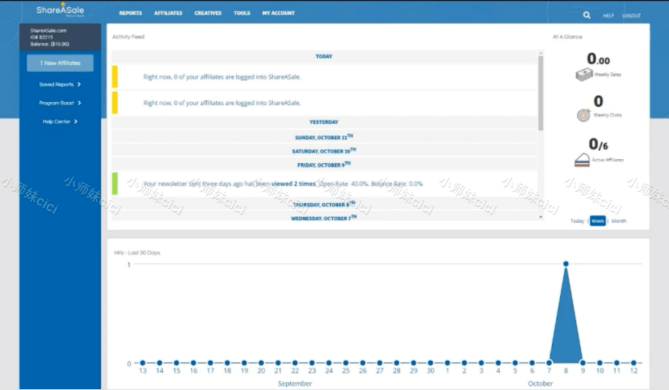Click the first yellow activity marker
The image size is (669, 390).
115,77
